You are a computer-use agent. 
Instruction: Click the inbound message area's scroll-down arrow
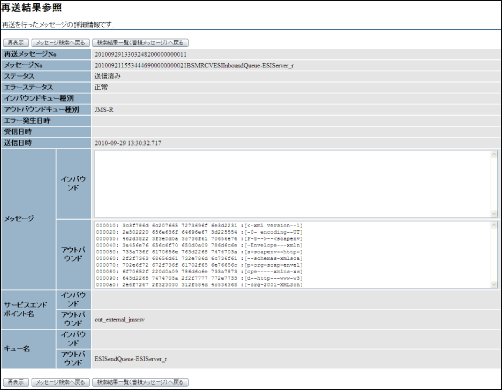(494, 214)
